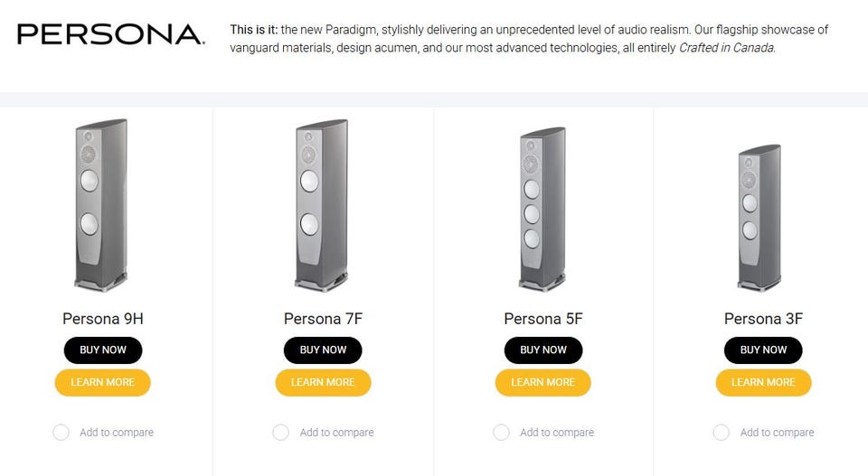Viewport: 868px width, 476px height.
Task: Click Learn More under Persona 3F
Action: [x=763, y=382]
